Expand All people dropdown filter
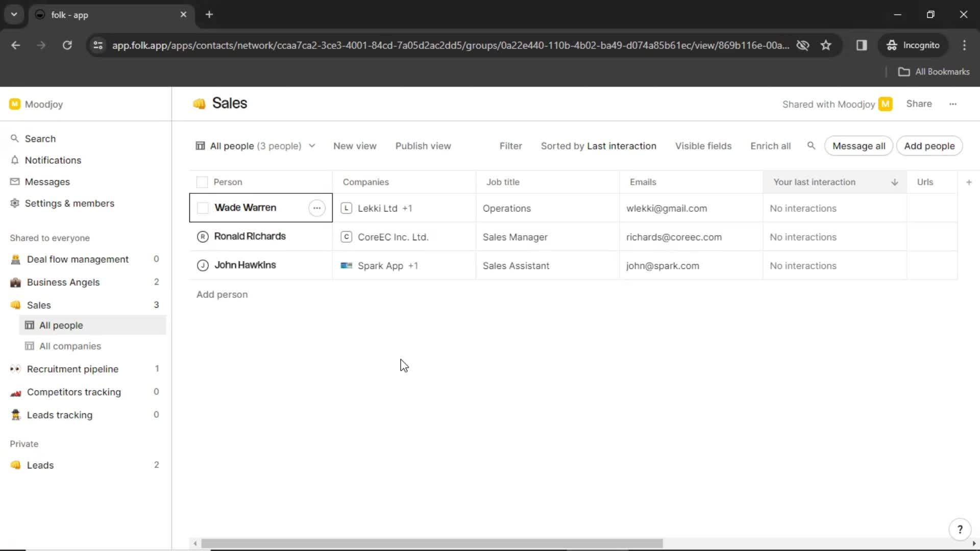 (312, 146)
